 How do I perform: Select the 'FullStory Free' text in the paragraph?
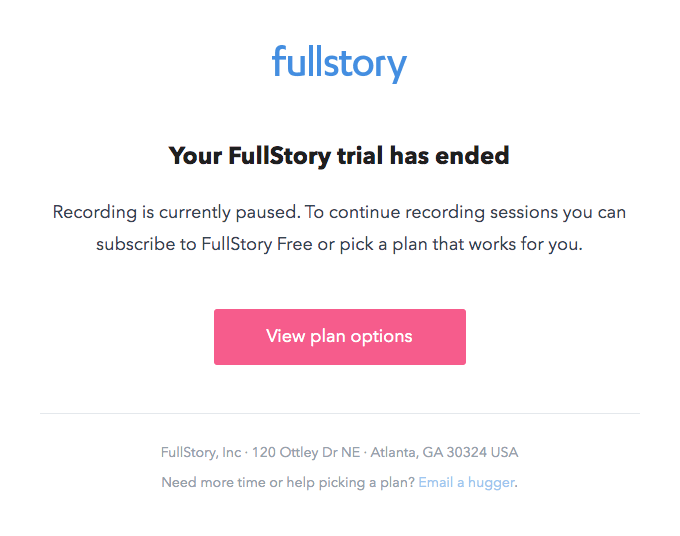coord(241,243)
